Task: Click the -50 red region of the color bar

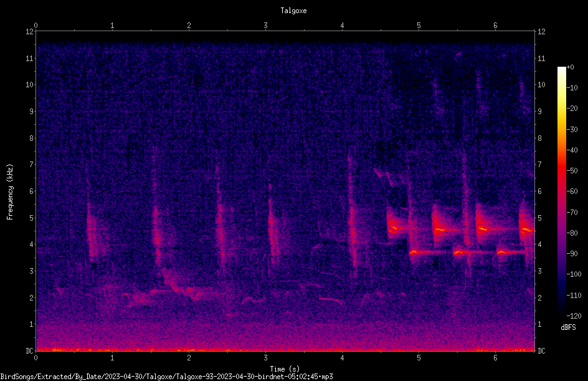Action: (x=561, y=170)
